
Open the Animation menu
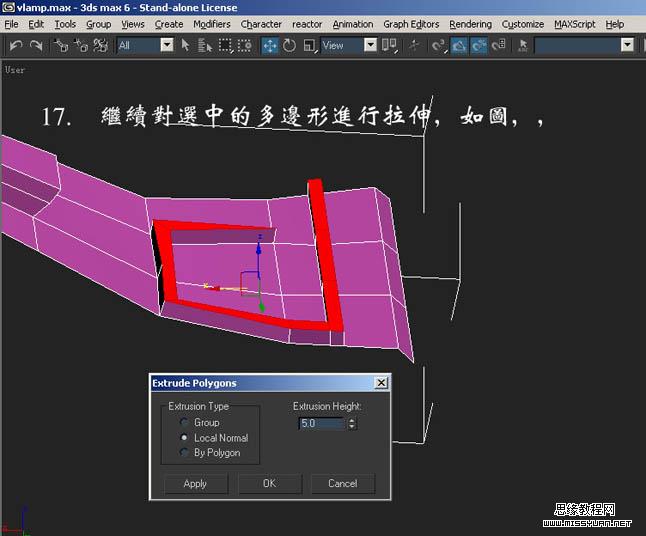(353, 24)
